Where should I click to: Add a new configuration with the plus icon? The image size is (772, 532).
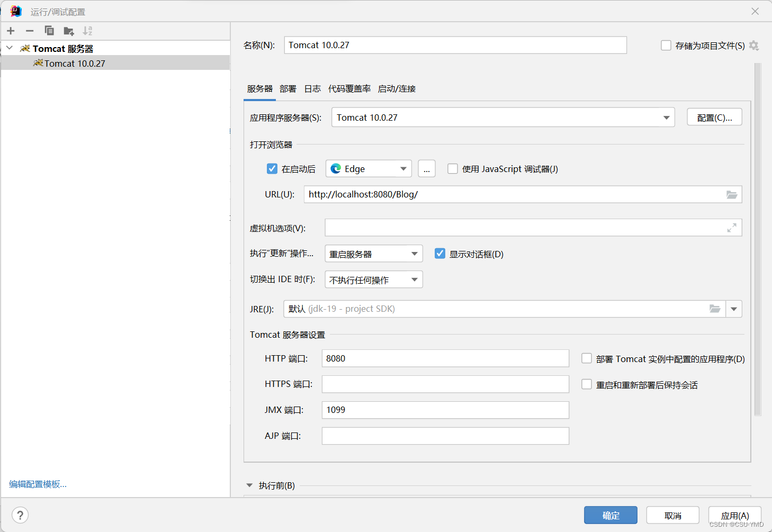point(11,31)
